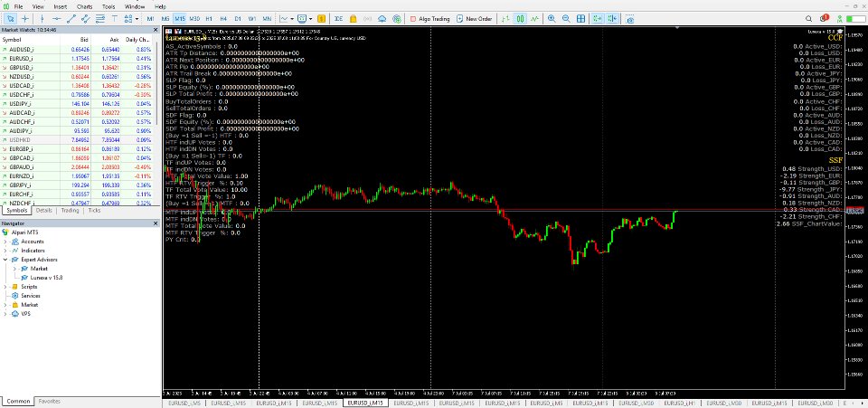Expand the VPS node in Navigator
The image size is (868, 408).
tap(6, 314)
